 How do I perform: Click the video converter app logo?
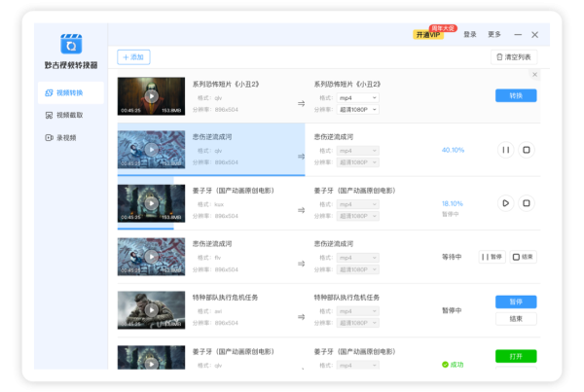(x=70, y=45)
